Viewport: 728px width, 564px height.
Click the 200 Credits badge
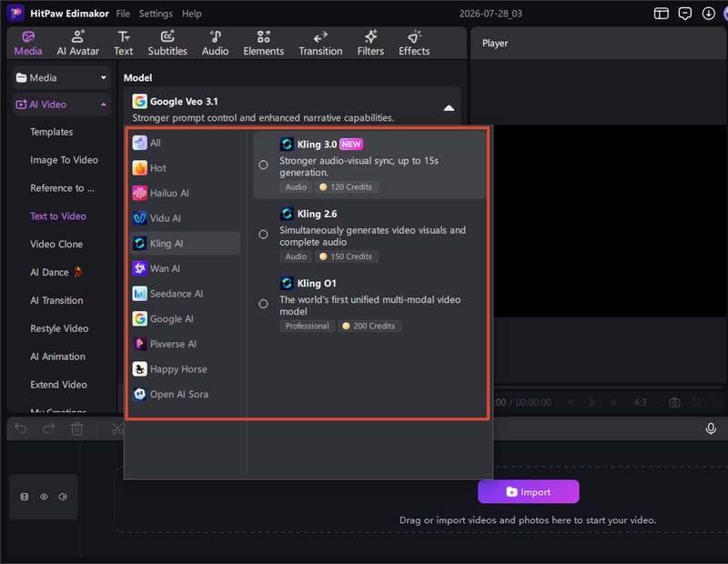(369, 327)
